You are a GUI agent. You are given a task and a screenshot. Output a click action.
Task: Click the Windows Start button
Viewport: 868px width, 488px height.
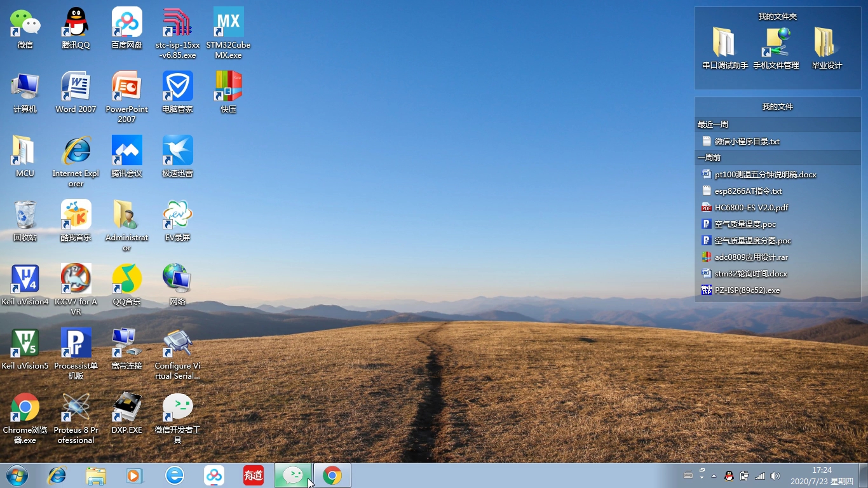click(x=17, y=475)
